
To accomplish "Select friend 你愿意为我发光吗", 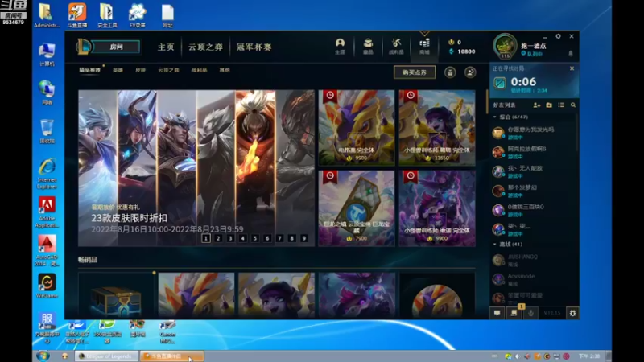I will coord(533,133).
